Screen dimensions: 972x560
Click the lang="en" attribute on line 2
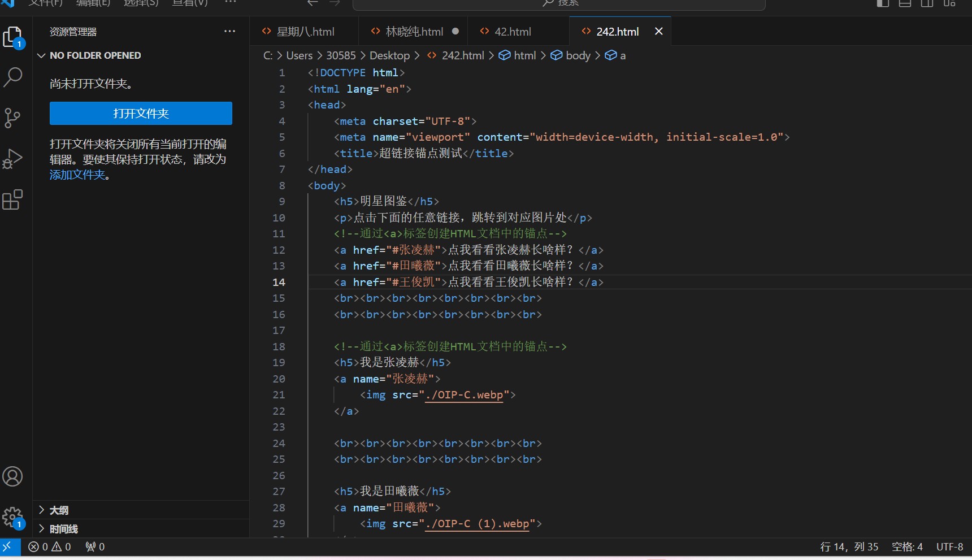click(x=376, y=89)
